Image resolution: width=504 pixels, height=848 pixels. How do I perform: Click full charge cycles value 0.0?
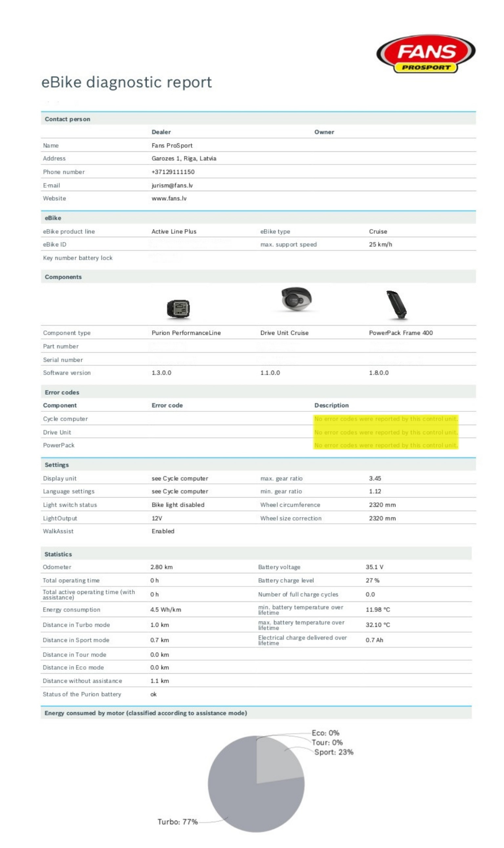[370, 595]
